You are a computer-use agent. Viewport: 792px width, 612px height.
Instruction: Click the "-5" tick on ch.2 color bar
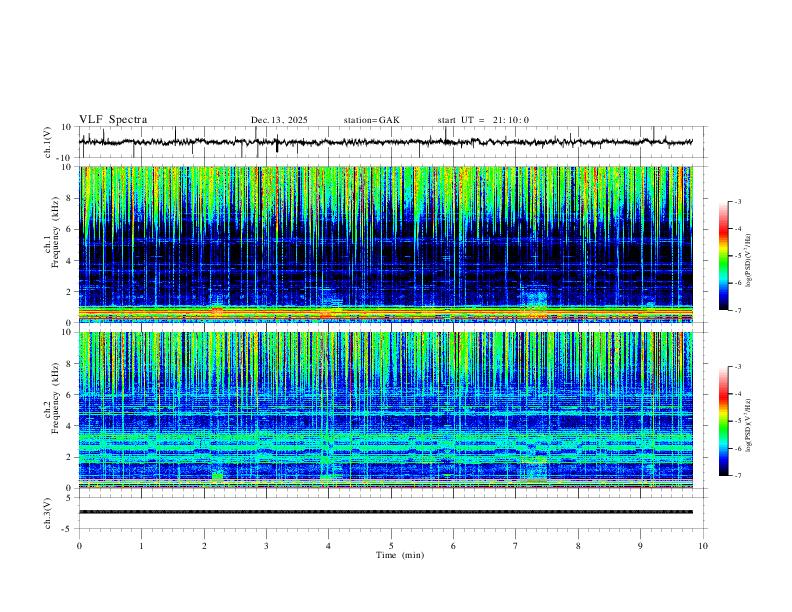pyautogui.click(x=737, y=421)
